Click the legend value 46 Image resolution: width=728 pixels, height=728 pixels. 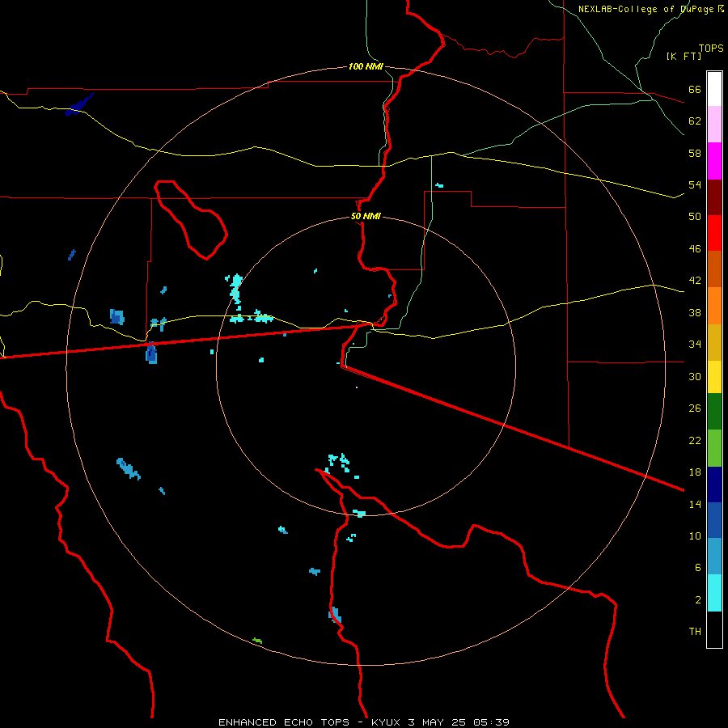(x=695, y=249)
